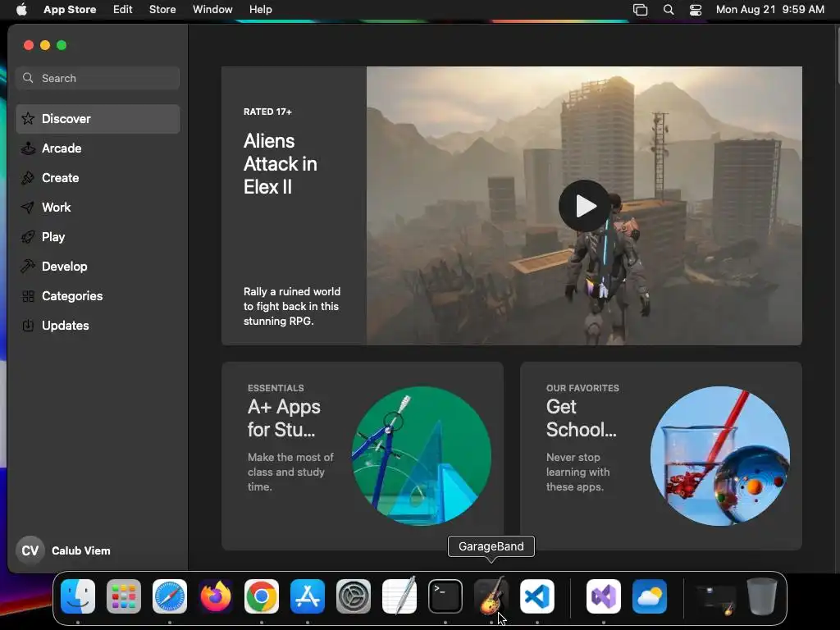Image resolution: width=840 pixels, height=630 pixels.
Task: Click the 'OUR FAVORITES' label
Action: [x=582, y=388]
